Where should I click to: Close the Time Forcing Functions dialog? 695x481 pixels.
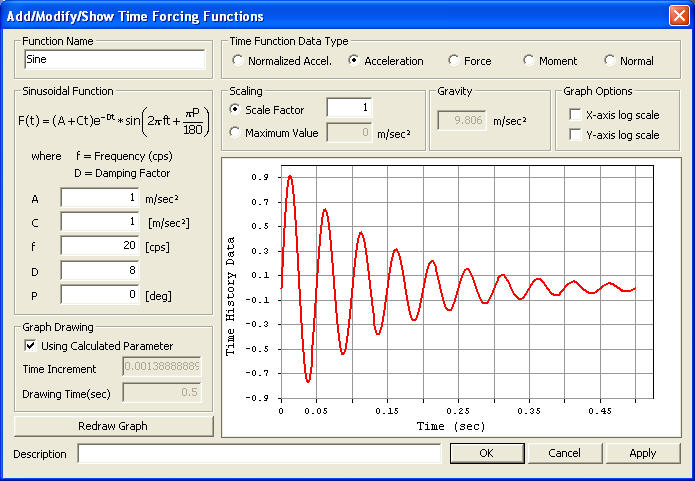click(679, 16)
